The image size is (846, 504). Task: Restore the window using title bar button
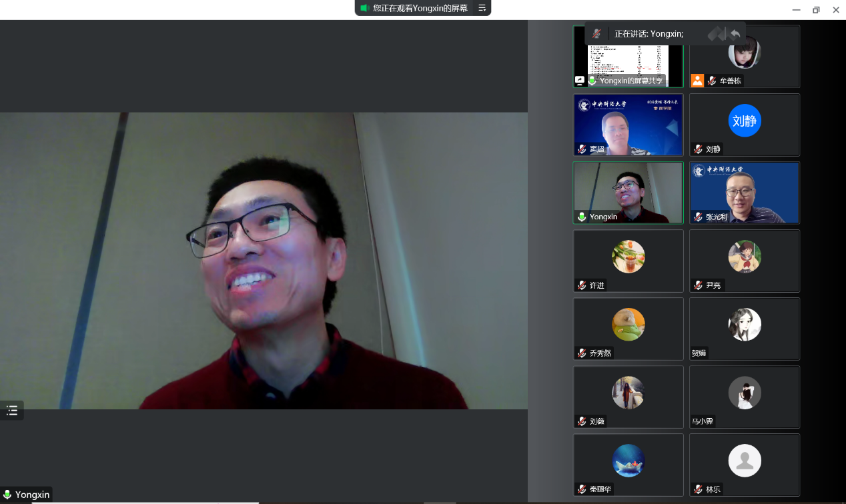815,9
